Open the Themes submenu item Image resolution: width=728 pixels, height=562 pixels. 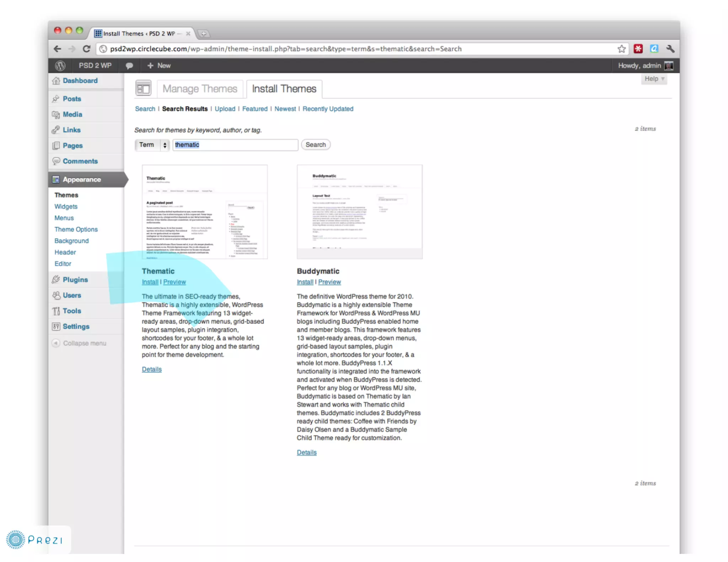tap(66, 195)
